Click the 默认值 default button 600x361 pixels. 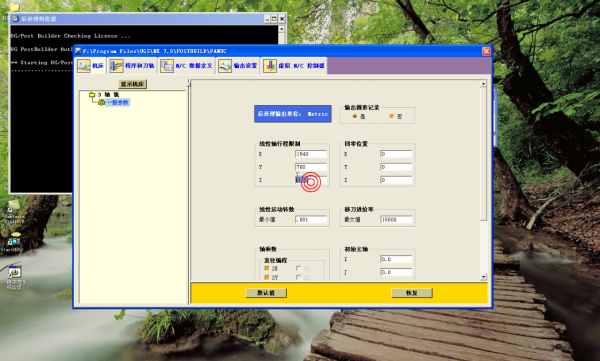[266, 293]
